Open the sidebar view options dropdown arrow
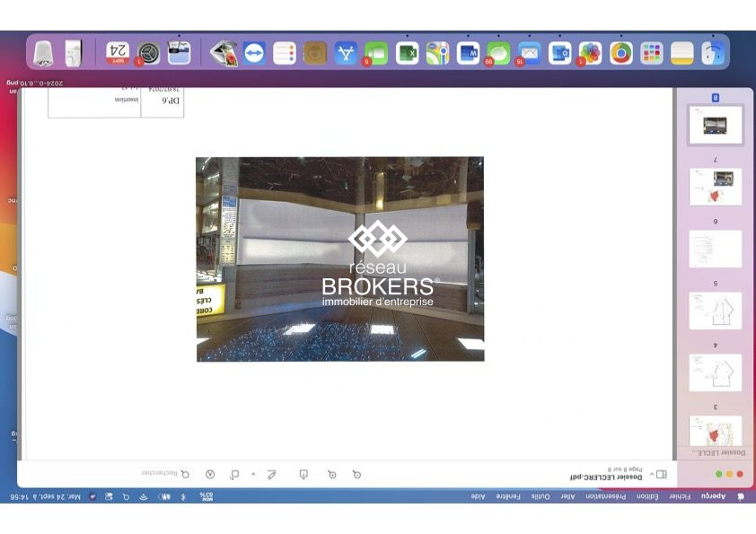The height and width of the screenshot is (534, 756). tap(650, 474)
